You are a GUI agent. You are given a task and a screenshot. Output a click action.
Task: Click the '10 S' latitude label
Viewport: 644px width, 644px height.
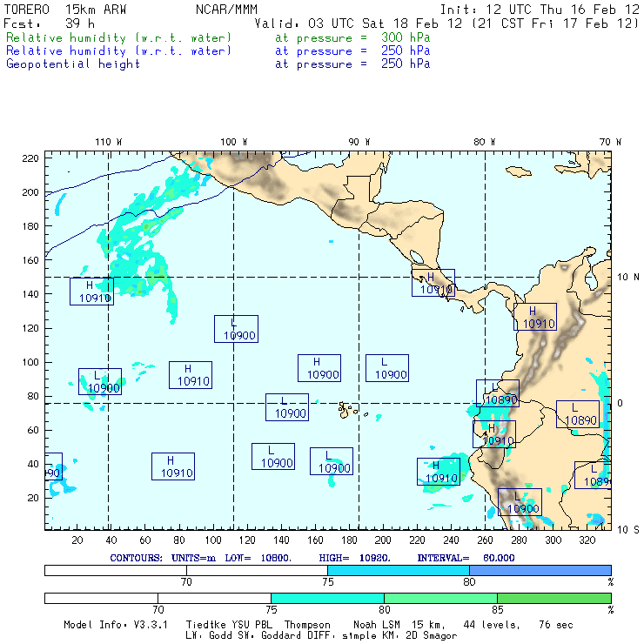click(628, 530)
